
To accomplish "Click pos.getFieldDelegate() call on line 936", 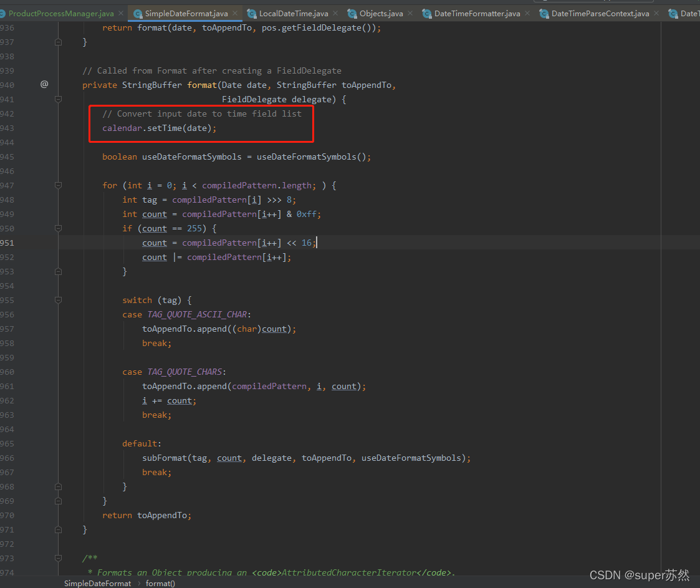I will [x=319, y=27].
